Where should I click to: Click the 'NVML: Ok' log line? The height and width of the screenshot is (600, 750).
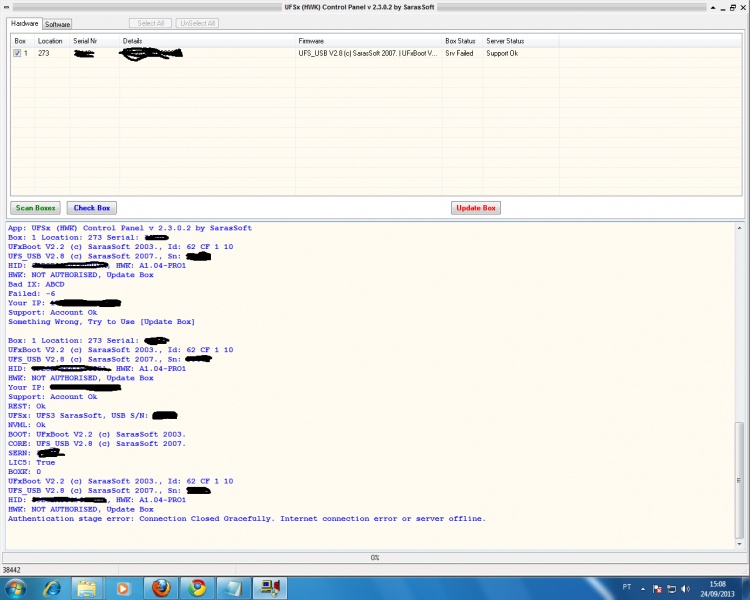tap(27, 425)
